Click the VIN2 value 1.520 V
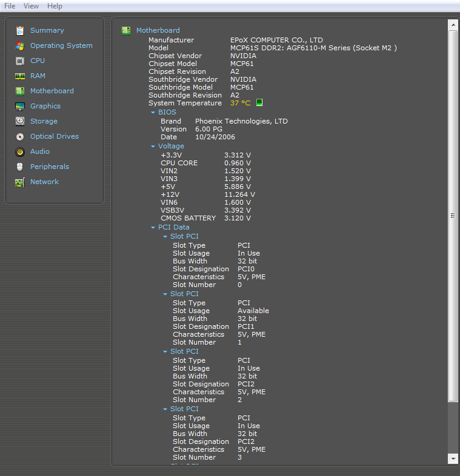This screenshot has height=476, width=460. [x=238, y=171]
